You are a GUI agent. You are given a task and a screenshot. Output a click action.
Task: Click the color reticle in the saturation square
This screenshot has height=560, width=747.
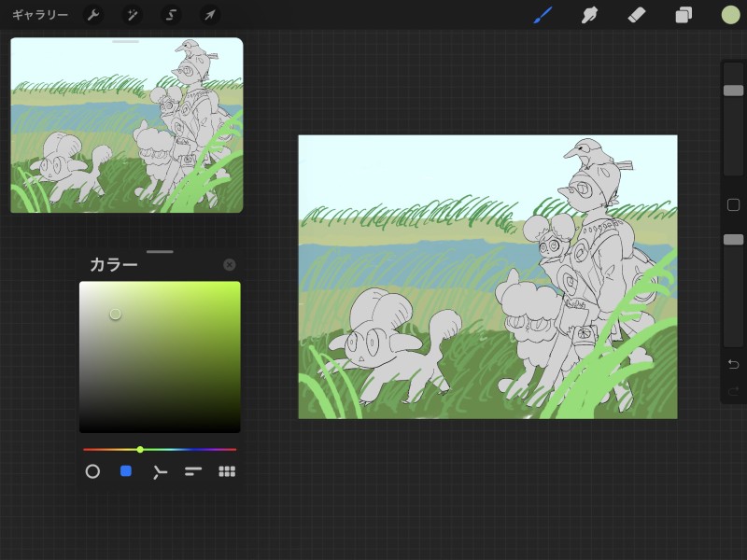pyautogui.click(x=115, y=315)
